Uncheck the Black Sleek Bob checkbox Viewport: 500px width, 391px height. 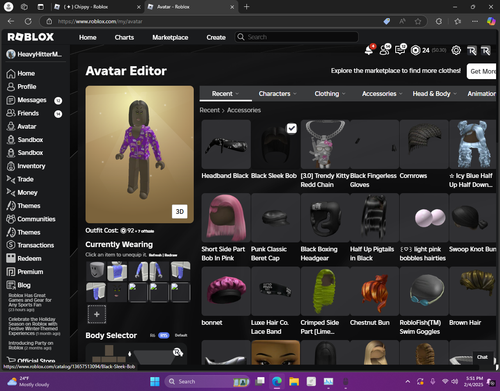(x=292, y=128)
